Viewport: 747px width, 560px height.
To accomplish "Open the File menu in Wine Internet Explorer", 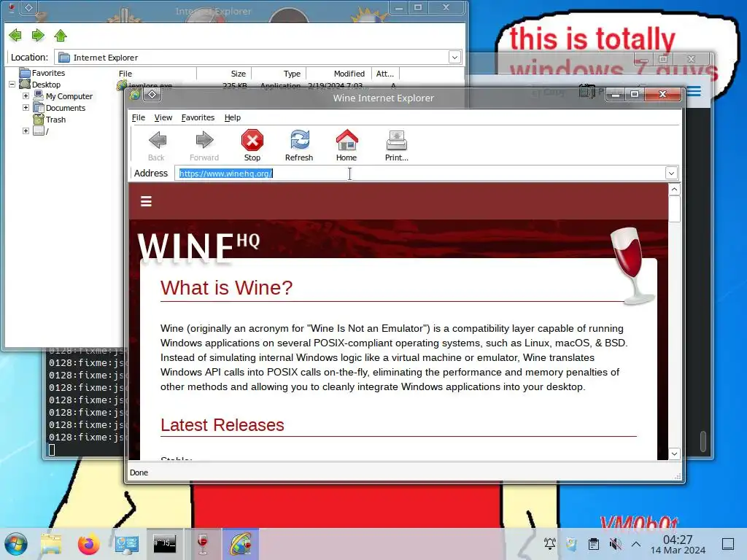I will pos(139,117).
